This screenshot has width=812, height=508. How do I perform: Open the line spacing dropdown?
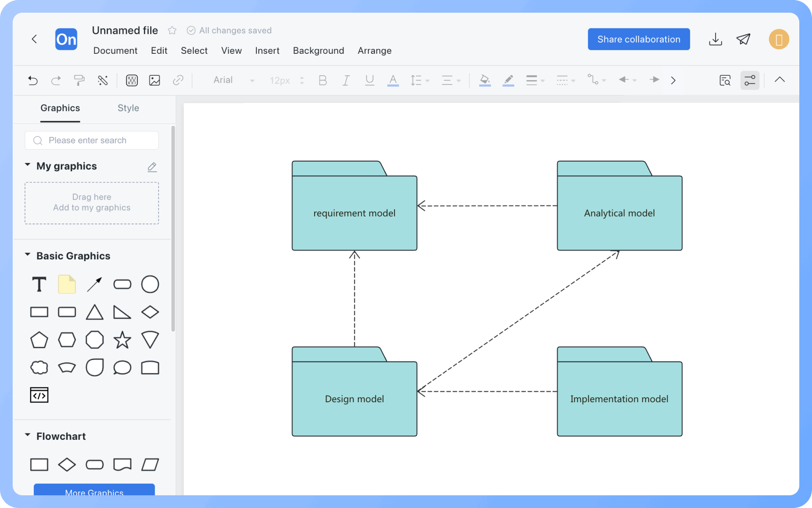[x=420, y=80]
